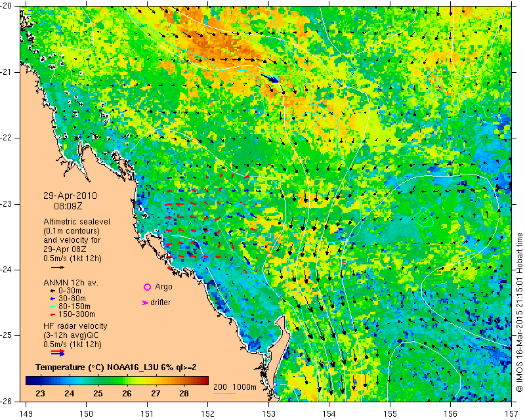
Task: Click the '08:09Z' time label
Action: coord(68,206)
